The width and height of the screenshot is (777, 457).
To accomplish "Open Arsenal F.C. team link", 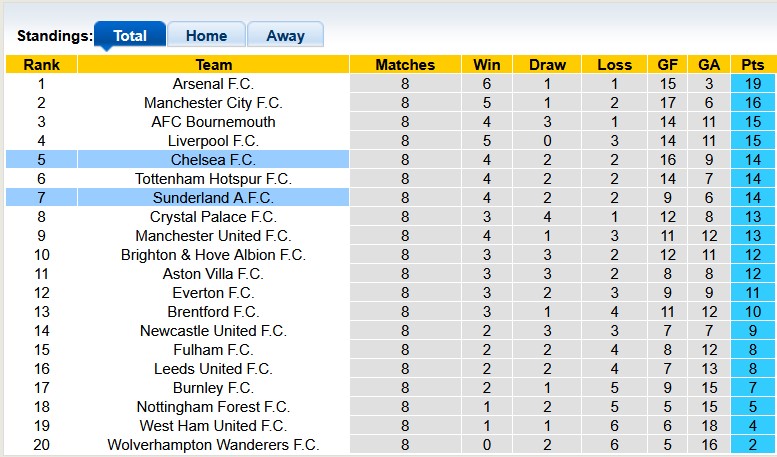I will coord(213,84).
